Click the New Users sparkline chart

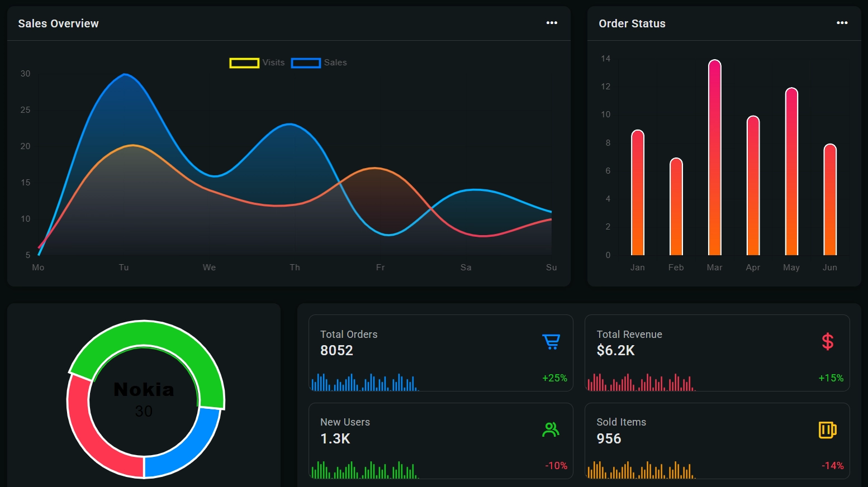click(364, 470)
